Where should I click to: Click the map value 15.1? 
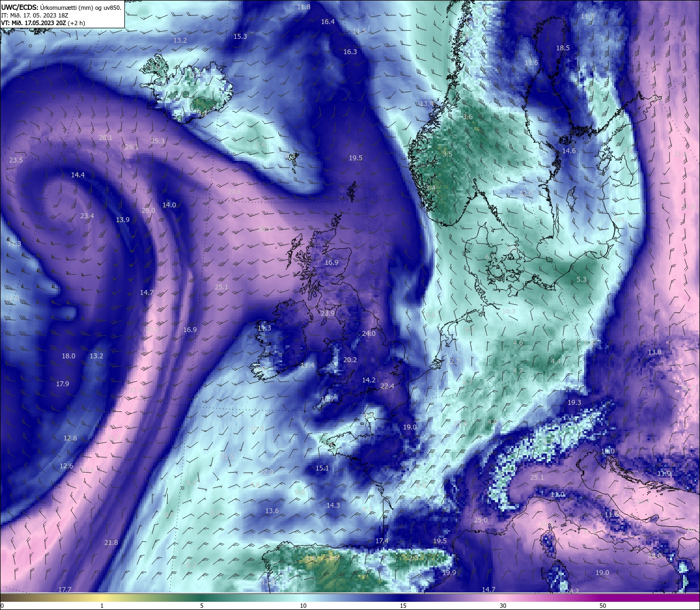tap(322, 468)
